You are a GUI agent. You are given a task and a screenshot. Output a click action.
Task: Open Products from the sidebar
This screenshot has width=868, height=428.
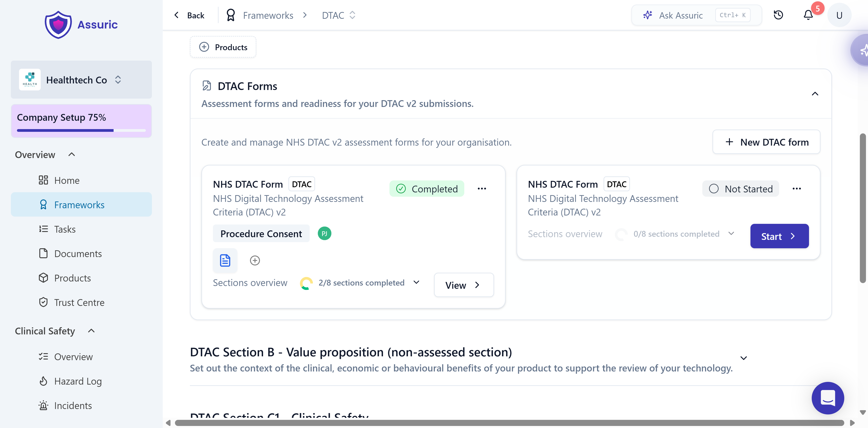point(81,278)
